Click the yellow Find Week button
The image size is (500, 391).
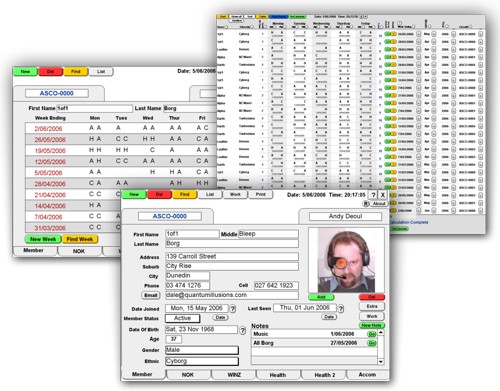pyautogui.click(x=80, y=239)
